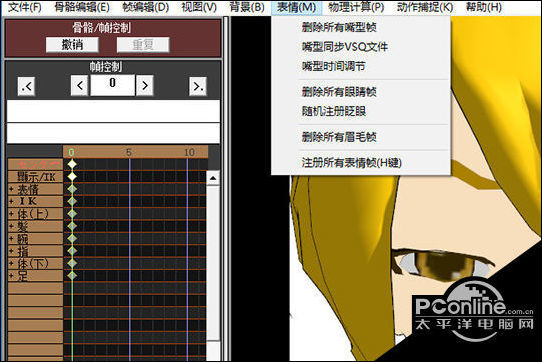Open the 视图(V) menu
The image size is (542, 362).
[x=199, y=7]
